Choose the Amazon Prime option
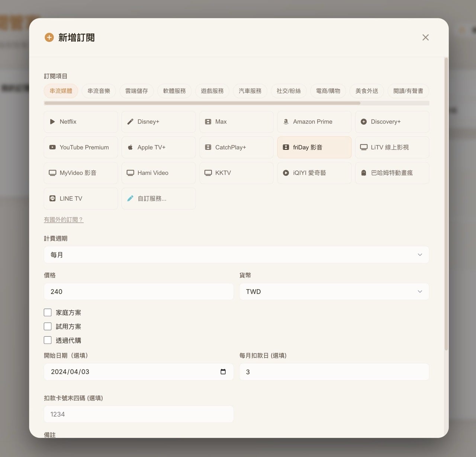The height and width of the screenshot is (457, 476). pyautogui.click(x=314, y=122)
